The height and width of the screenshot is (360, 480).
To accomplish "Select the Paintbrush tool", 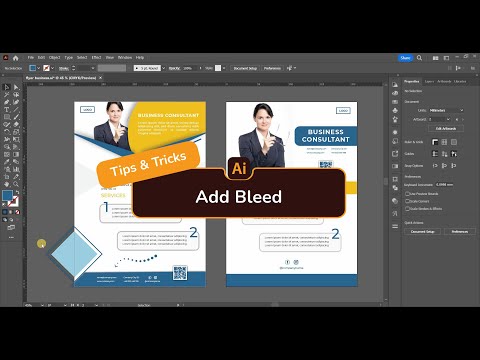I will (16, 117).
